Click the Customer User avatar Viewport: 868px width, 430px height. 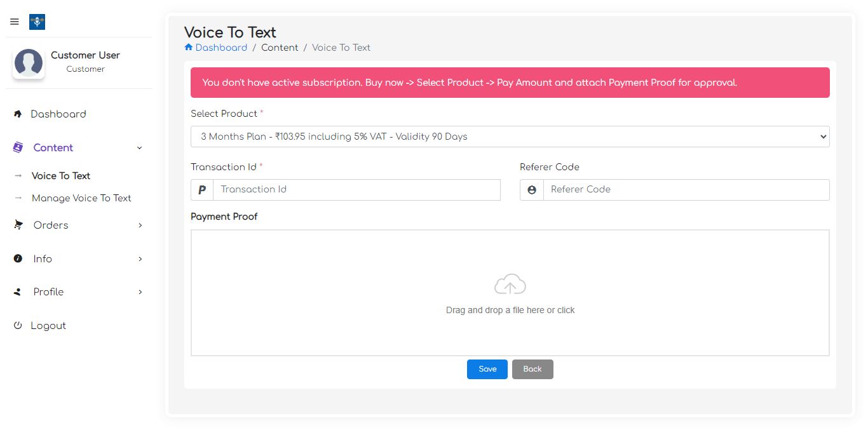point(29,63)
